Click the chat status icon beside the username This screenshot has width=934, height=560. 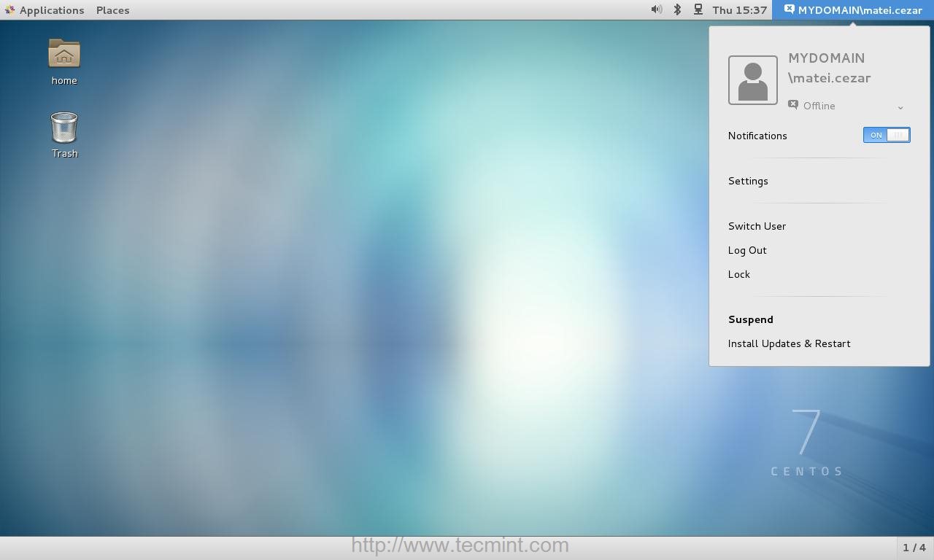pyautogui.click(x=789, y=9)
